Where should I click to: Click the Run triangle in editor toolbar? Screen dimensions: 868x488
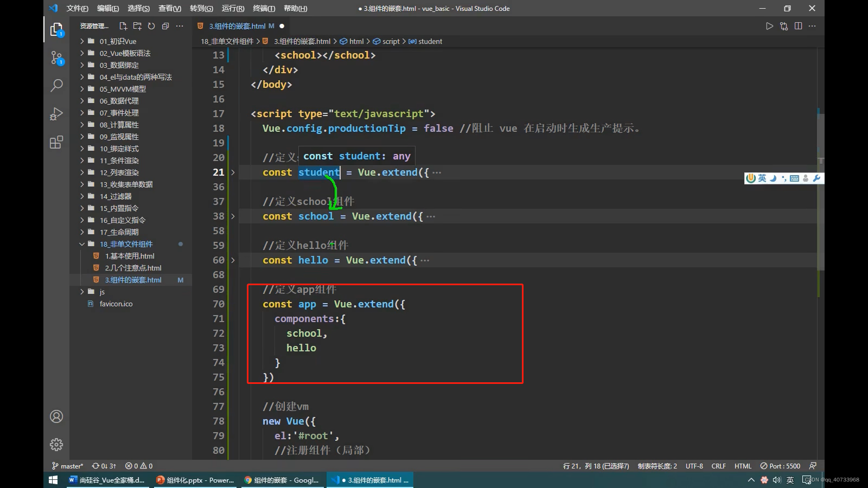[x=769, y=26]
